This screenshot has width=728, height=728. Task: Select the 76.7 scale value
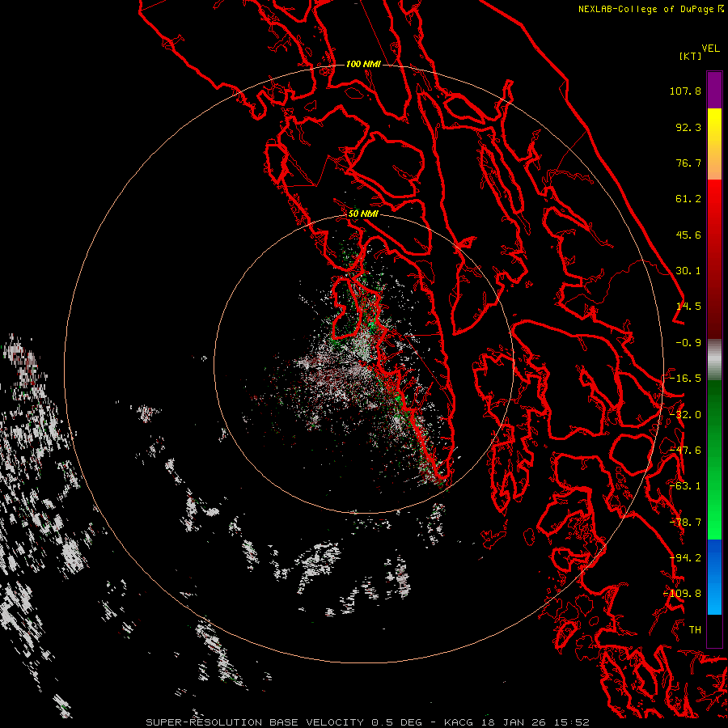(688, 163)
